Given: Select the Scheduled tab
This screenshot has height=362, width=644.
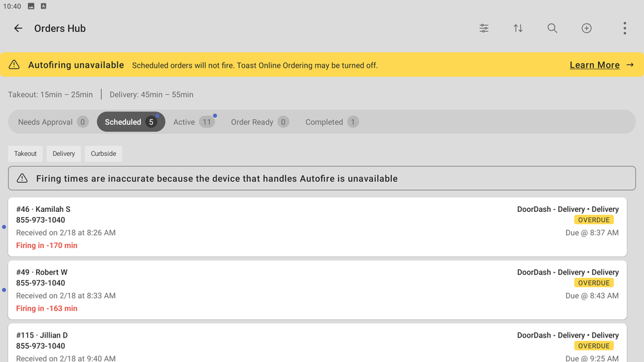Looking at the screenshot, I should (131, 122).
